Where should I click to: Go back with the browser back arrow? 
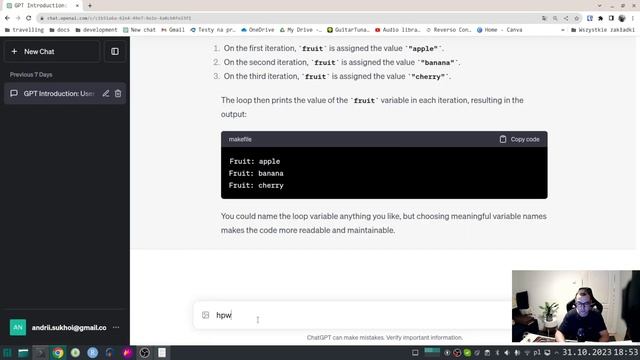7,18
